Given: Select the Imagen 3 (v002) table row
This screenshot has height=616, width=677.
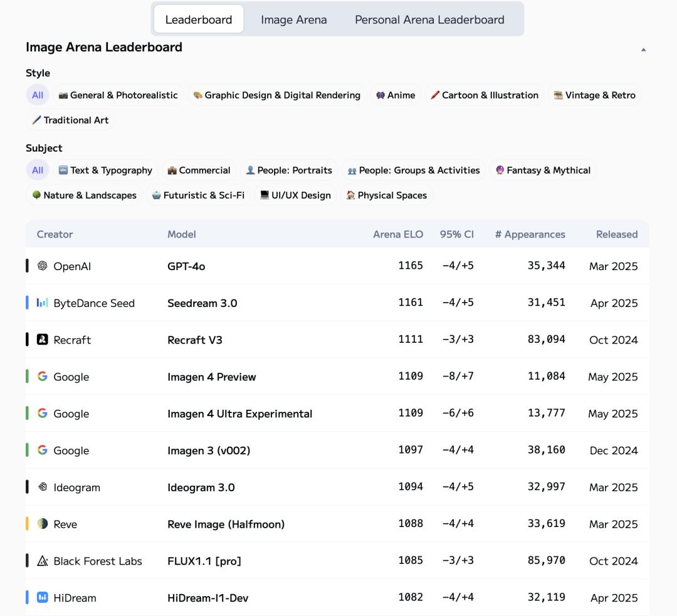Looking at the screenshot, I should coord(337,450).
